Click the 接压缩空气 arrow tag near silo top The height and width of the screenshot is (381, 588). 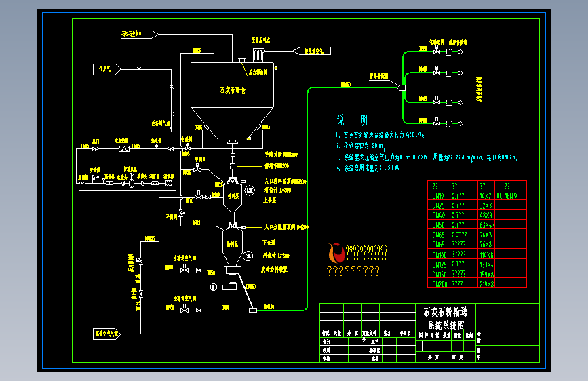[311, 51]
